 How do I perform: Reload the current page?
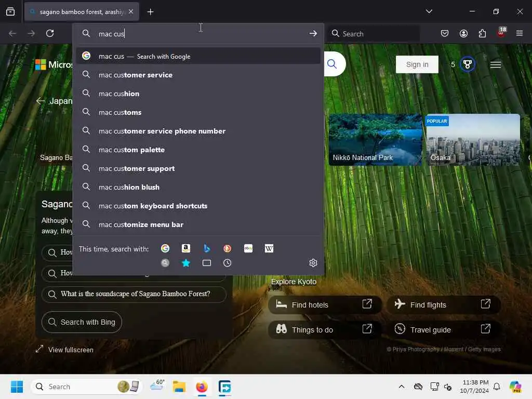tap(50, 33)
